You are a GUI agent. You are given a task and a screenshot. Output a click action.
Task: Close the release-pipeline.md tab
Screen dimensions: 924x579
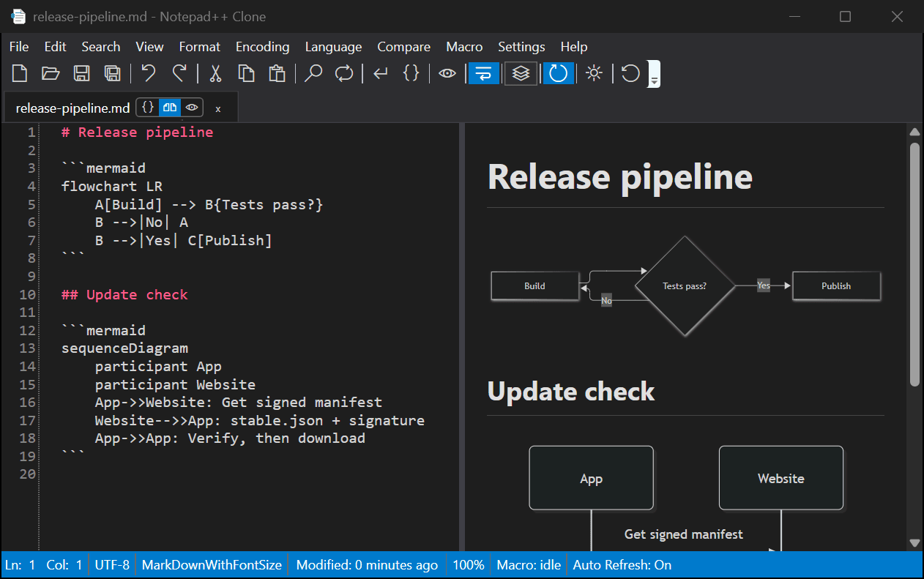218,108
